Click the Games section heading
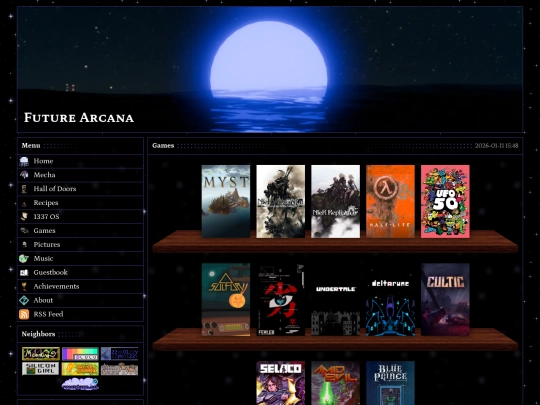540x405 pixels. coord(163,146)
